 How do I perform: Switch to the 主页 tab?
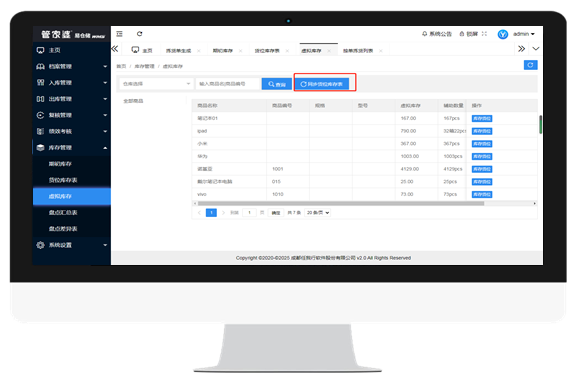142,50
